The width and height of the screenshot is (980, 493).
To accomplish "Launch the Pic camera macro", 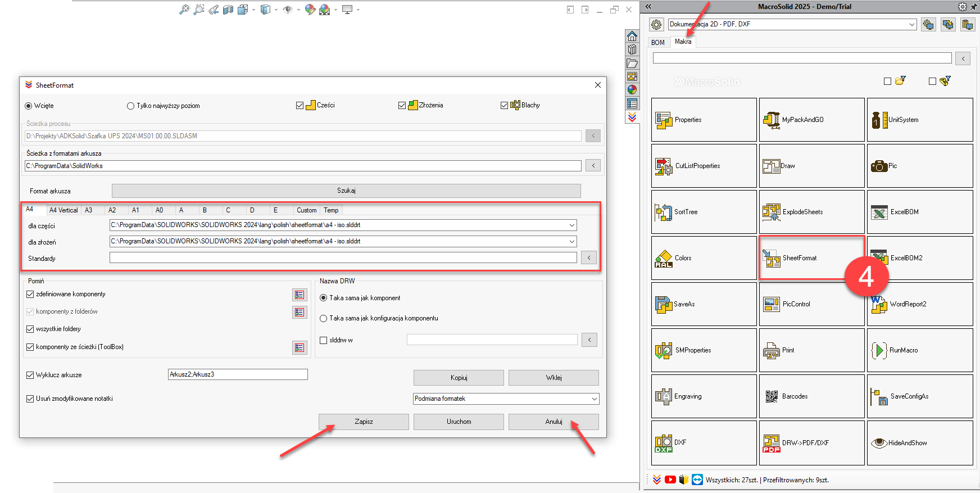I will point(919,166).
